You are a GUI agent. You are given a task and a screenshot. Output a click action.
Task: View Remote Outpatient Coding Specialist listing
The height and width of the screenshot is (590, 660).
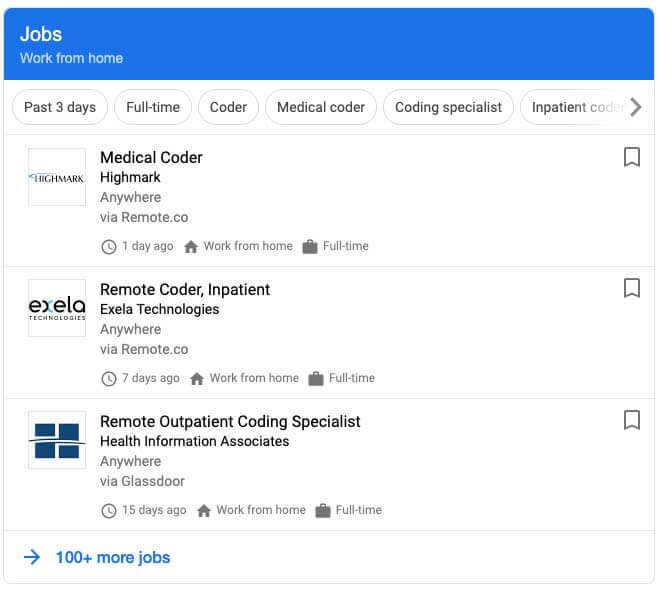230,421
